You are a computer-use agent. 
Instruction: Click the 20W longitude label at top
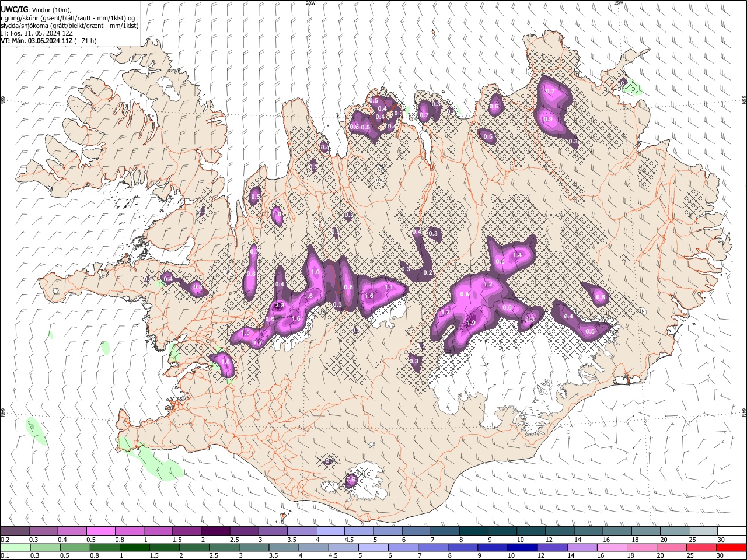coord(310,3)
